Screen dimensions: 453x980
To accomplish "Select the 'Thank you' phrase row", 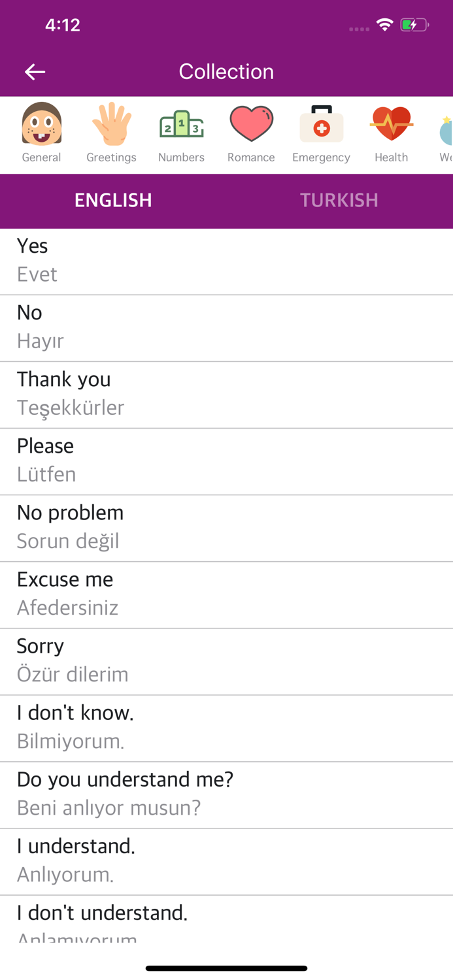I will point(226,393).
